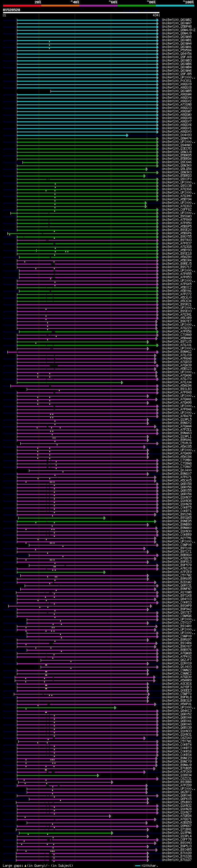Select the UniRef100_A7Q3G6 label
Image resolution: width=197 pixels, height=868 pixels.
click(177, 189)
